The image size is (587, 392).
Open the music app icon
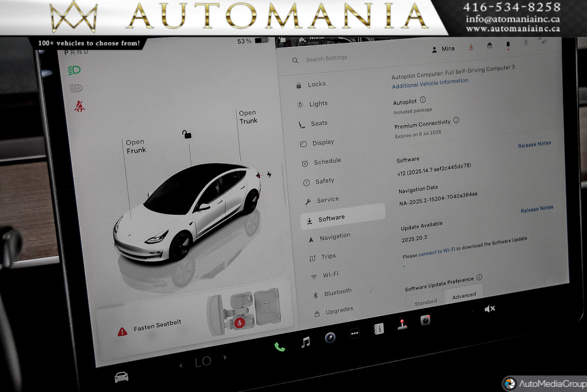(x=306, y=342)
